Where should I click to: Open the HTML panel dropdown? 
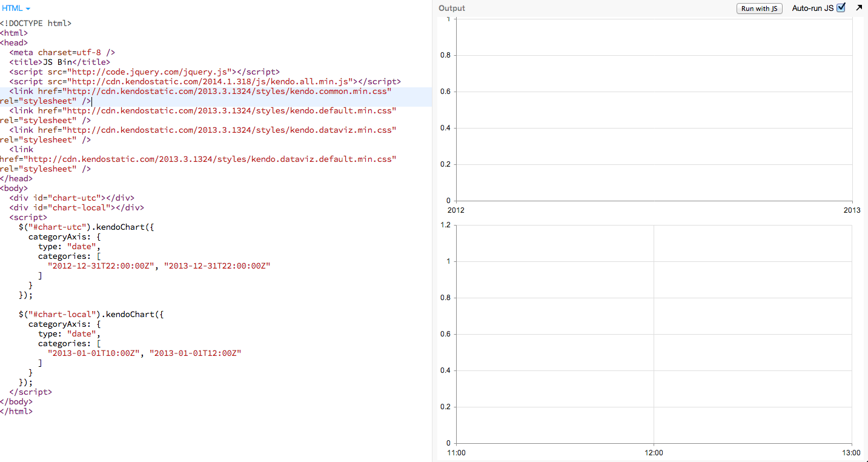(16, 8)
